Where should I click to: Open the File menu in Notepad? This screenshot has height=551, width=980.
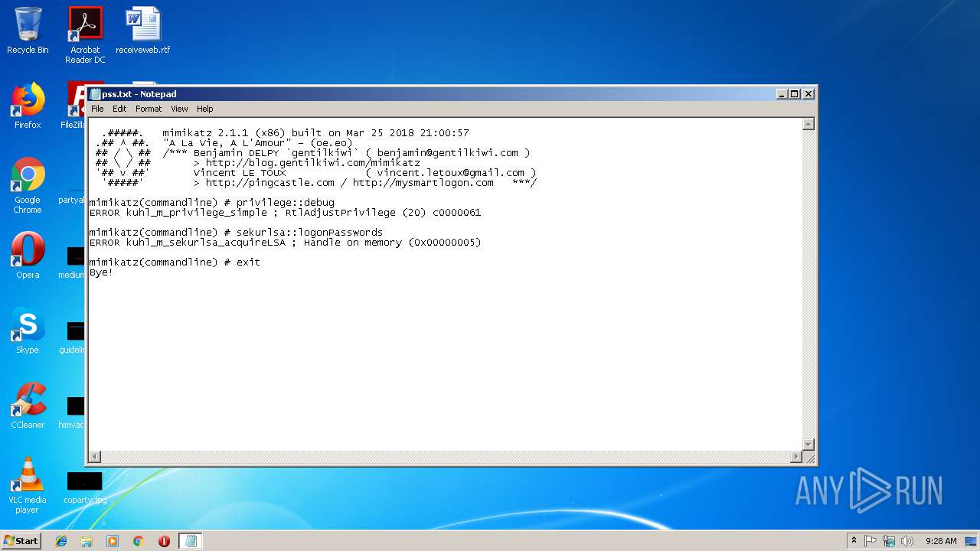pos(97,109)
